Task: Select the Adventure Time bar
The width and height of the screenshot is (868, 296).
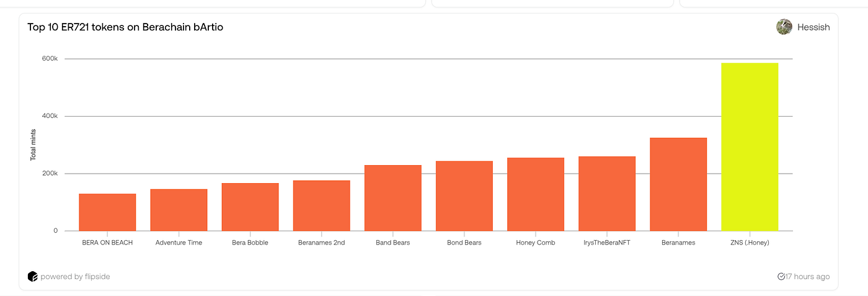Action: click(x=179, y=210)
